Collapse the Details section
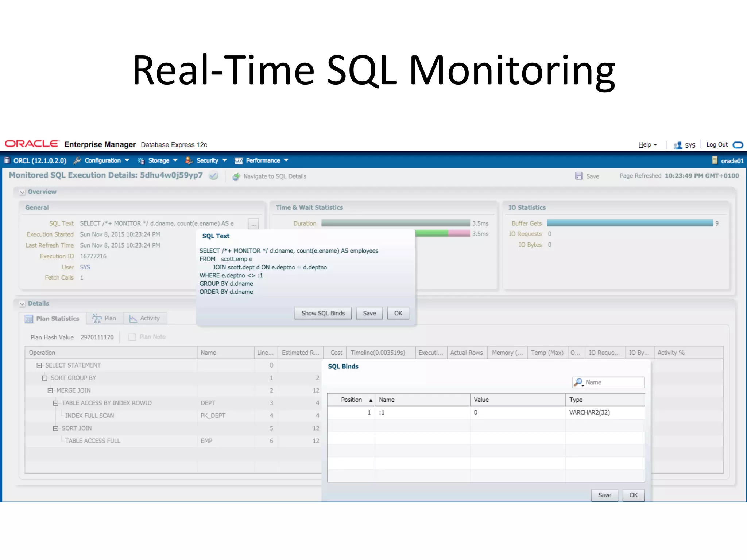The width and height of the screenshot is (747, 560). (22, 304)
